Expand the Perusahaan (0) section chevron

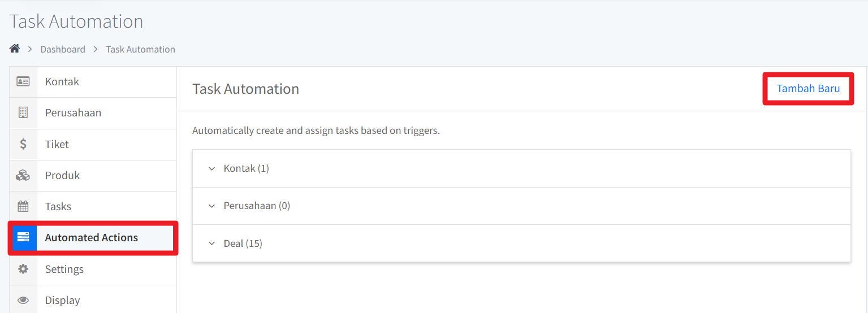[212, 206]
